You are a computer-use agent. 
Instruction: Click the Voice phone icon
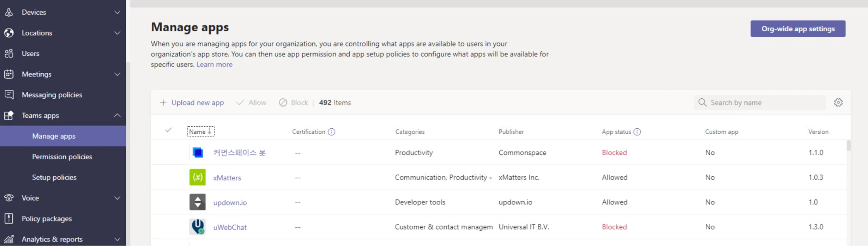pyautogui.click(x=9, y=198)
